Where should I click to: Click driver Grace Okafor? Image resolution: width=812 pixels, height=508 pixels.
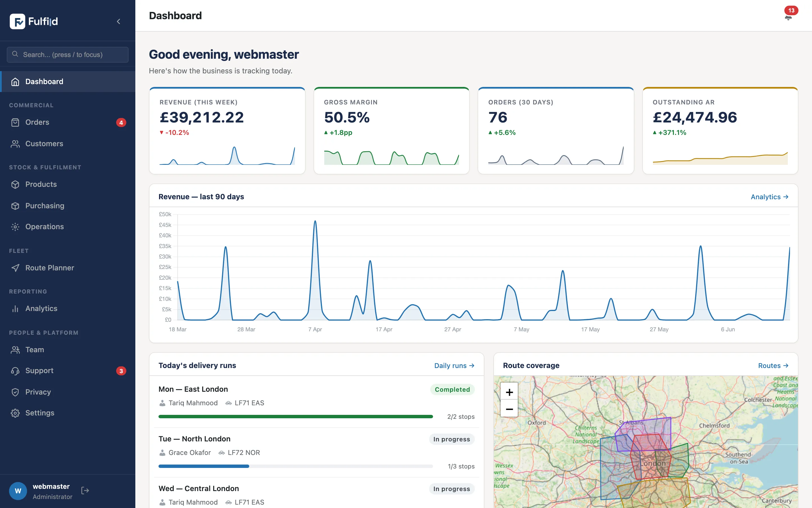pos(189,453)
